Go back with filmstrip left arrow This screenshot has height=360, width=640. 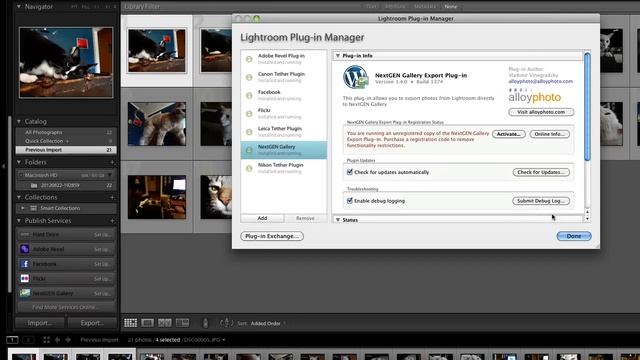pyautogui.click(x=58, y=340)
